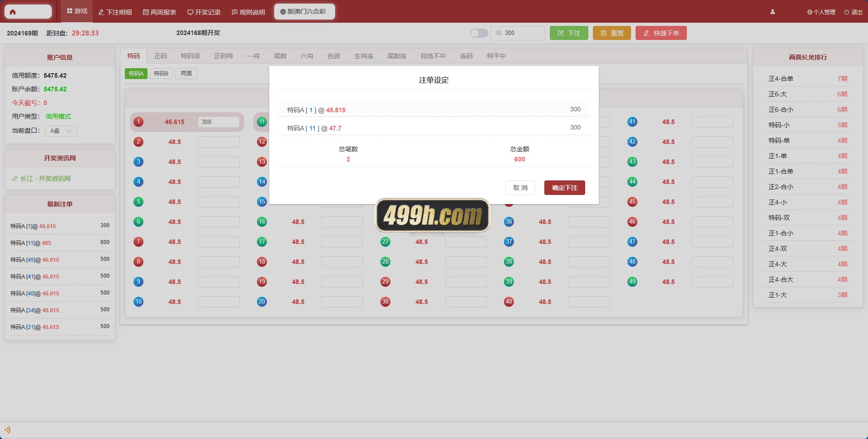This screenshot has height=439, width=868.
Task: Switch to the 六肖 tab
Action: click(307, 56)
